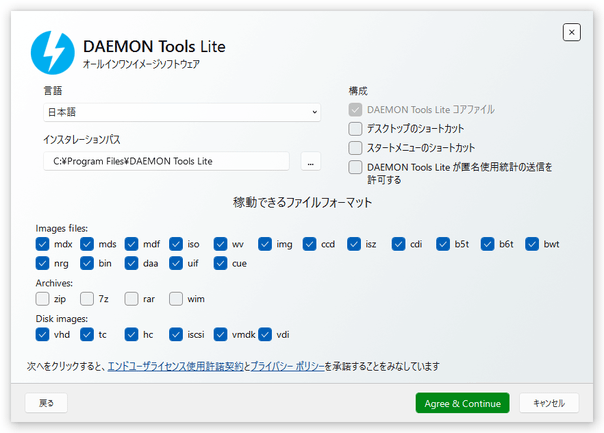Uncheck the cue file format
This screenshot has width=604, height=433.
tap(220, 263)
